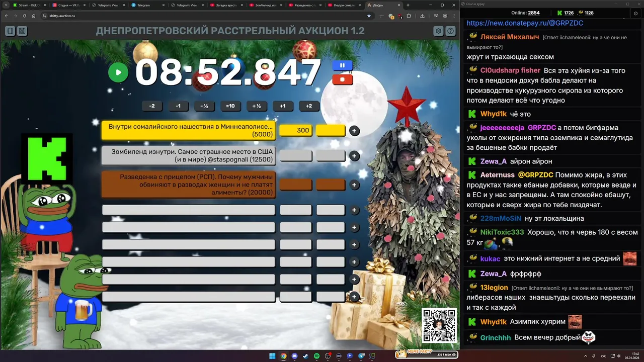
Task: Click plus icon on the third empty lot row
Action: tap(354, 244)
